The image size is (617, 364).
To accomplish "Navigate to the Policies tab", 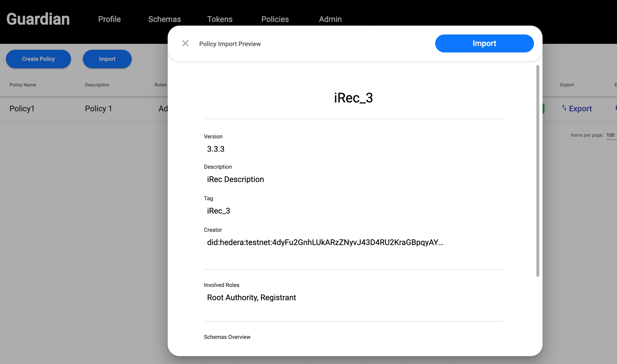I will tap(275, 19).
